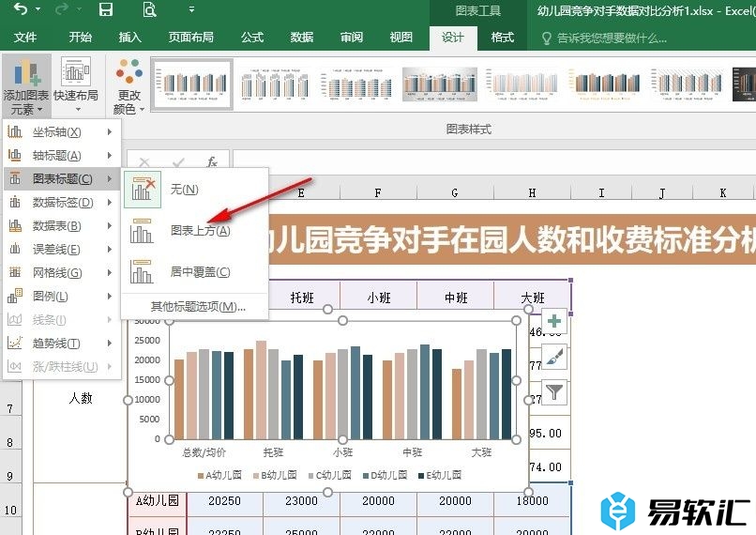Switch to the 插入 ribbon tab
Viewport: 756px width, 535px height.
point(129,38)
